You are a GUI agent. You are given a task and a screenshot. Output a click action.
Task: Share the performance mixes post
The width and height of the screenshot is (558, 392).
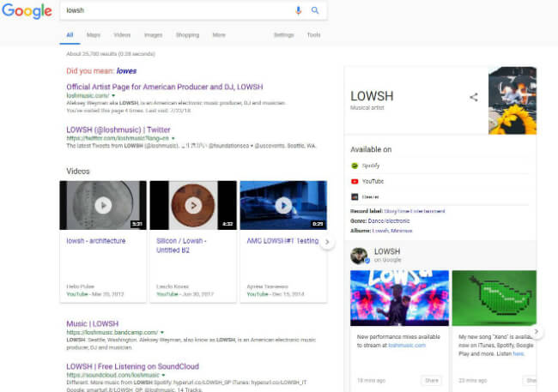pos(432,380)
